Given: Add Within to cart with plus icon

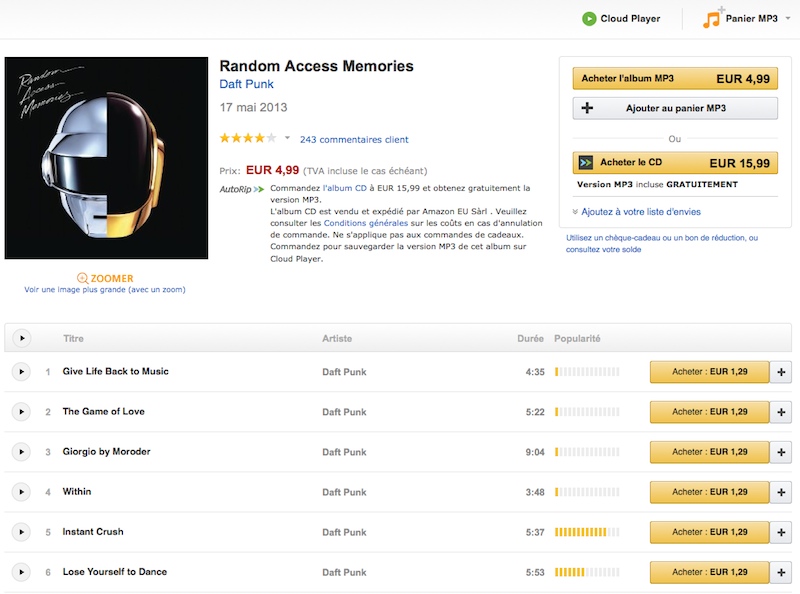Looking at the screenshot, I should [781, 492].
